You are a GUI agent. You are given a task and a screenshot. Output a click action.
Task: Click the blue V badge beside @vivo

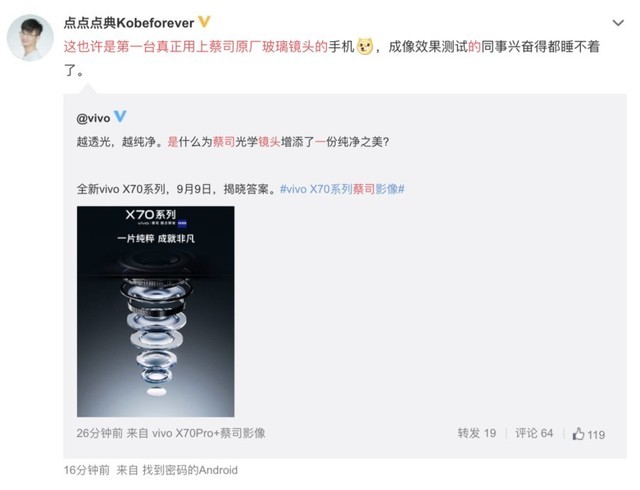(x=120, y=117)
